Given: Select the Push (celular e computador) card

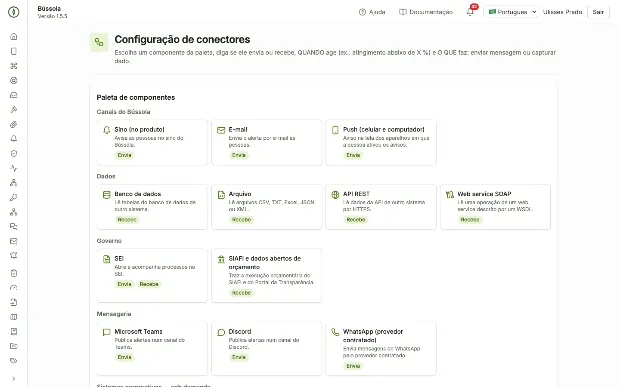Looking at the screenshot, I should pos(381,142).
